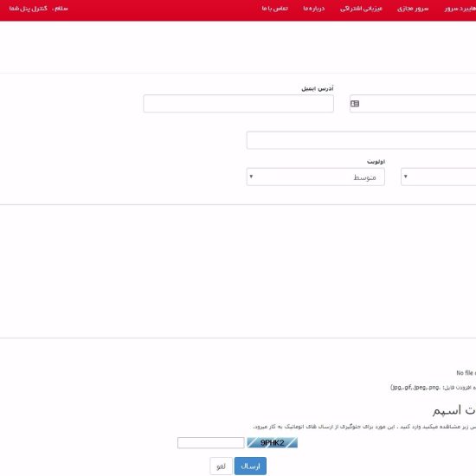
Task: Open درباره ما in top navigation
Action: pos(313,9)
